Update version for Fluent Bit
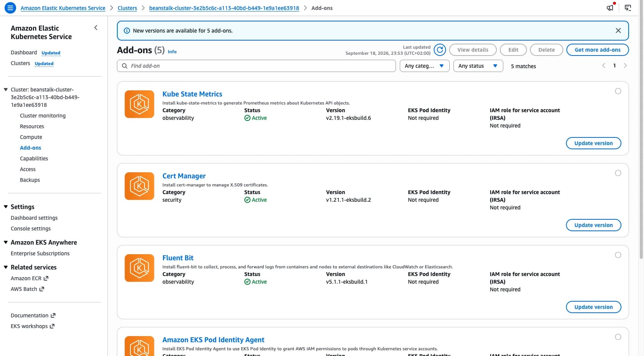 593,307
